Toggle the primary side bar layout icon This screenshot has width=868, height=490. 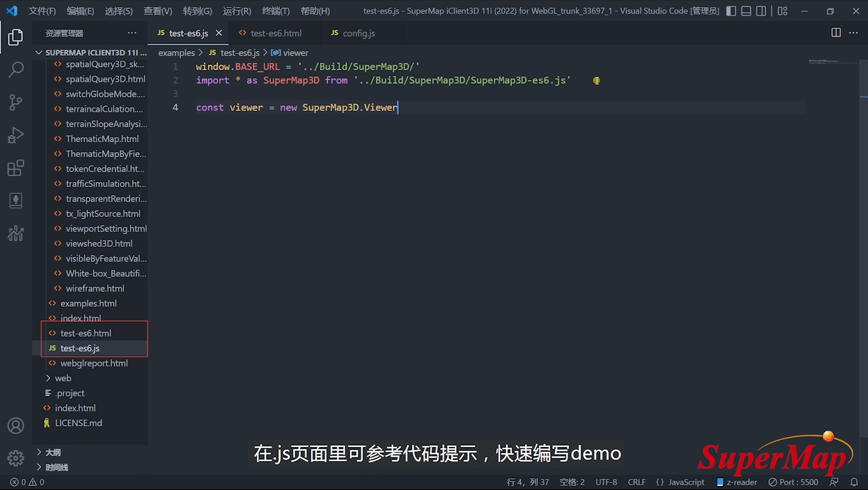(x=731, y=11)
